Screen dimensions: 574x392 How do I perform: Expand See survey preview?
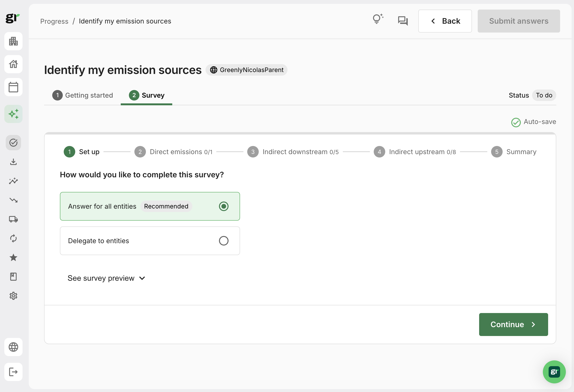coord(106,278)
